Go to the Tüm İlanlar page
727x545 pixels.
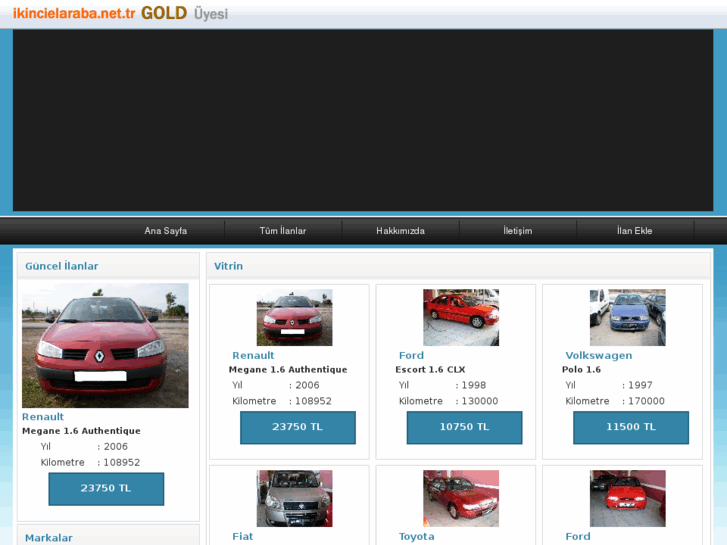(x=283, y=231)
